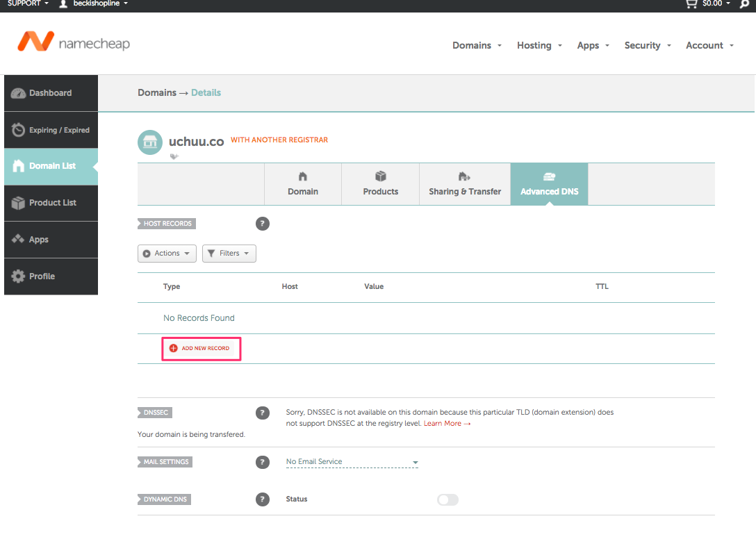Click the small tag icon under uchuu.co
756x546 pixels.
[x=174, y=156]
